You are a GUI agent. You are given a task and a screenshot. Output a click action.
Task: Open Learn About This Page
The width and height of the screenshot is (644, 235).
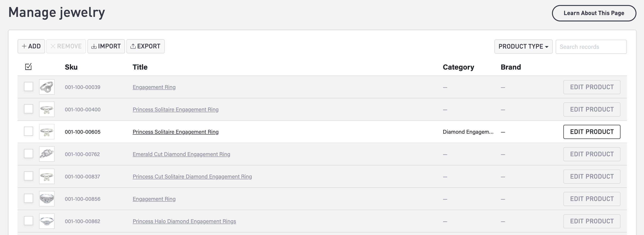(594, 13)
